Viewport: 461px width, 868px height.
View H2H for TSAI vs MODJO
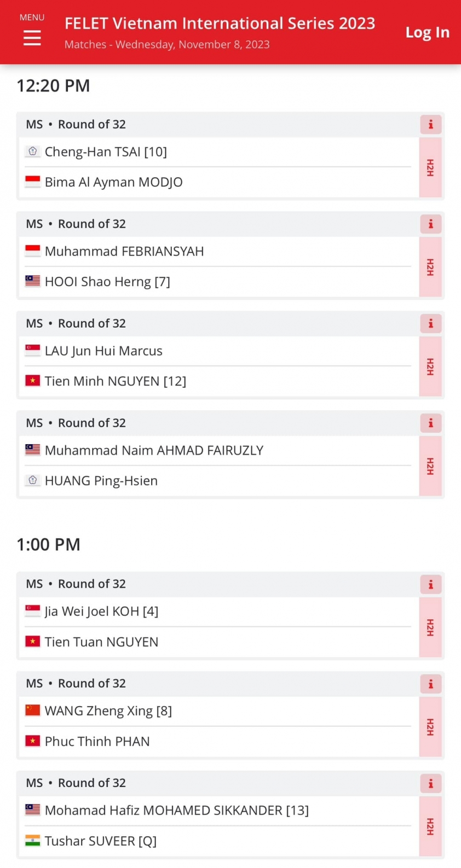(x=430, y=167)
